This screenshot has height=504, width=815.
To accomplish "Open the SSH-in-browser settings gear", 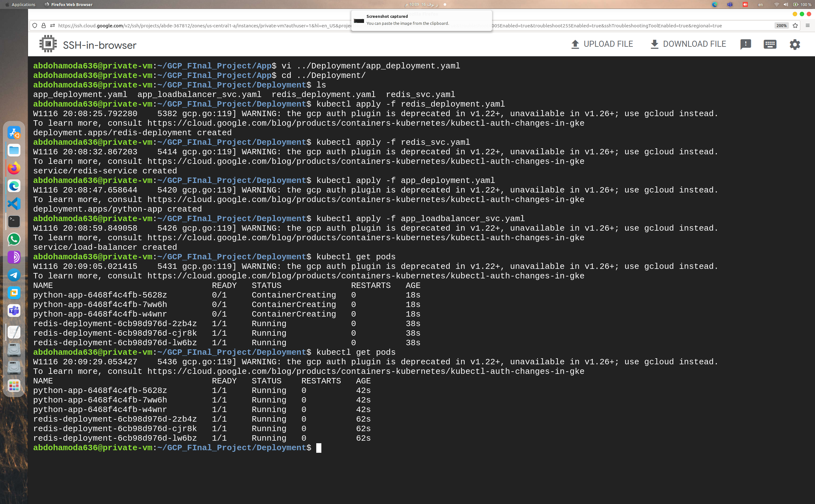I will coord(795,44).
